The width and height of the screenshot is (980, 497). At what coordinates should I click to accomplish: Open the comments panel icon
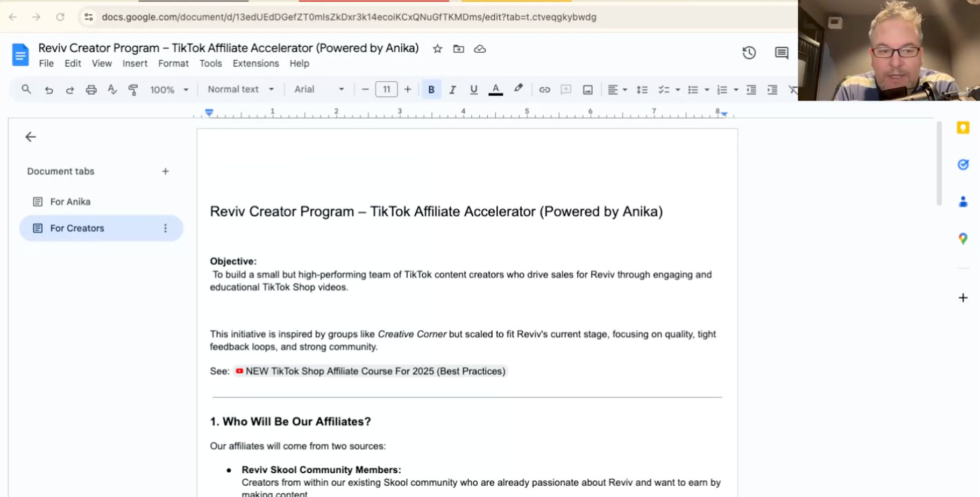781,53
